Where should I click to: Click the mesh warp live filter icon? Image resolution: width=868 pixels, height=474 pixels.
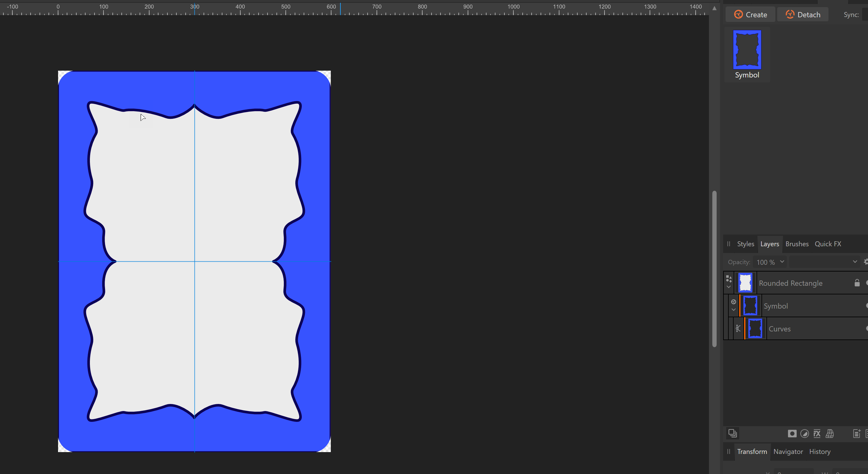pyautogui.click(x=830, y=434)
